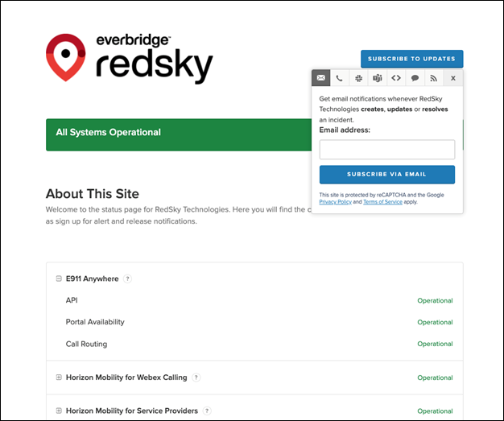Click the Subscribe to Updates button
Image resolution: width=504 pixels, height=421 pixels.
coord(411,59)
